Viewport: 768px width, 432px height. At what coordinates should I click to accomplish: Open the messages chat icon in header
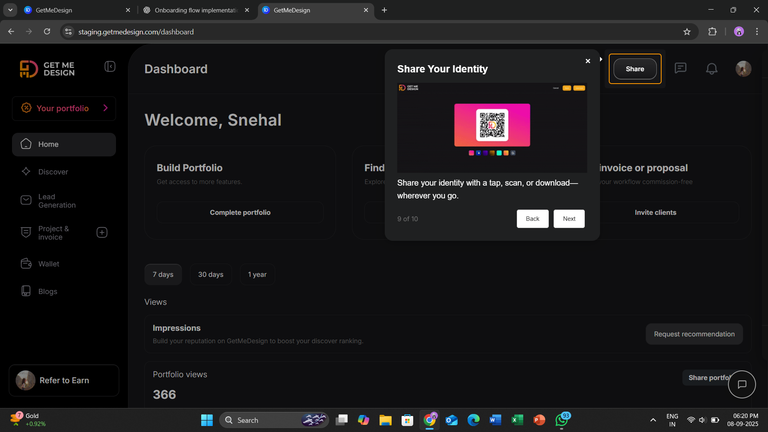click(680, 68)
